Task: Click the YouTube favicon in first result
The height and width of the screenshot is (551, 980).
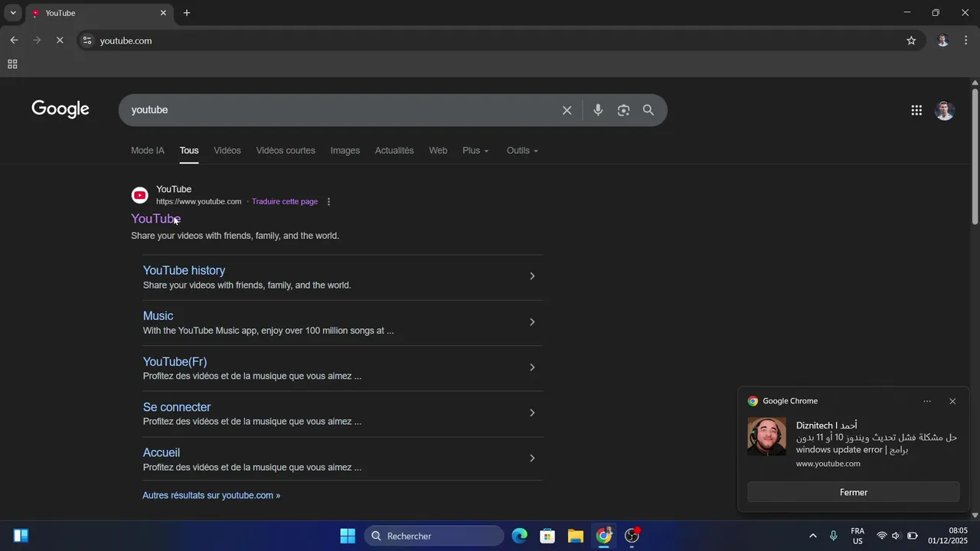Action: [139, 195]
